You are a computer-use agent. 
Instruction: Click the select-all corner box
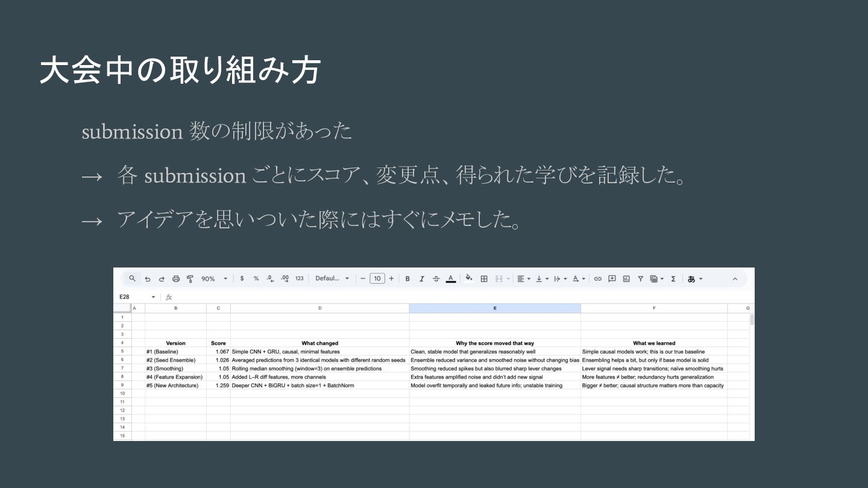pyautogui.click(x=122, y=308)
